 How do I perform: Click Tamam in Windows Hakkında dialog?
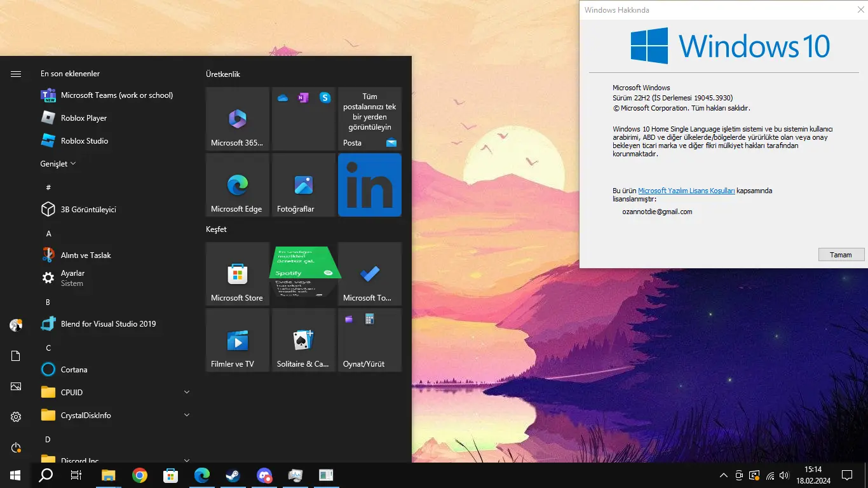[x=841, y=255]
